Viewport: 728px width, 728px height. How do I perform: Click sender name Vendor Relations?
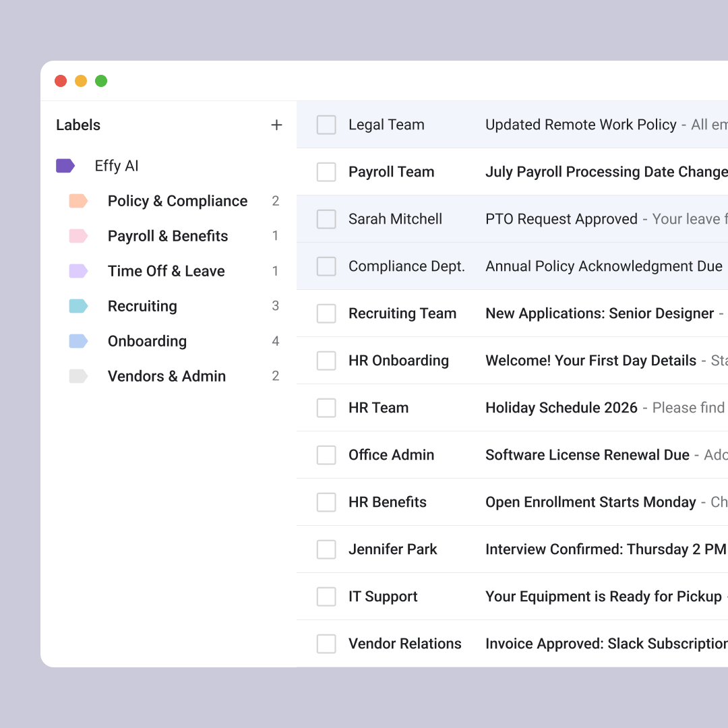click(405, 644)
